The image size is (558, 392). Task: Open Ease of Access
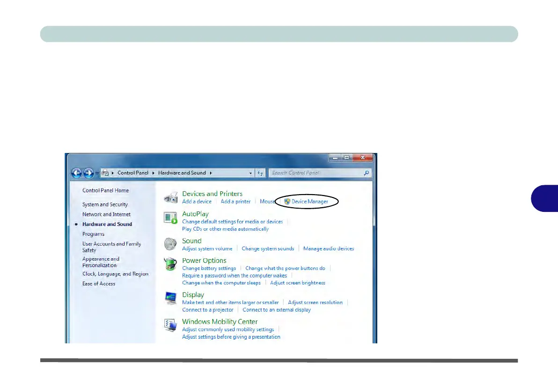point(99,283)
